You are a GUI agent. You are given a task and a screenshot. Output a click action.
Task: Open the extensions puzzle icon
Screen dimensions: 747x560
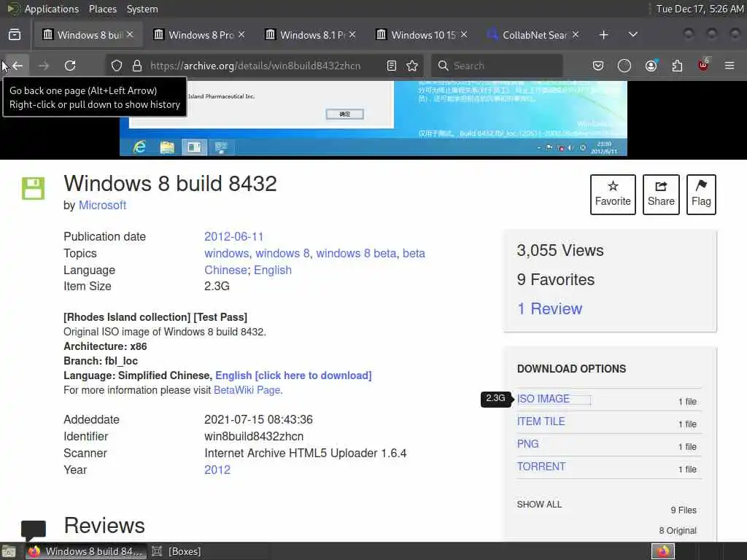coord(677,66)
